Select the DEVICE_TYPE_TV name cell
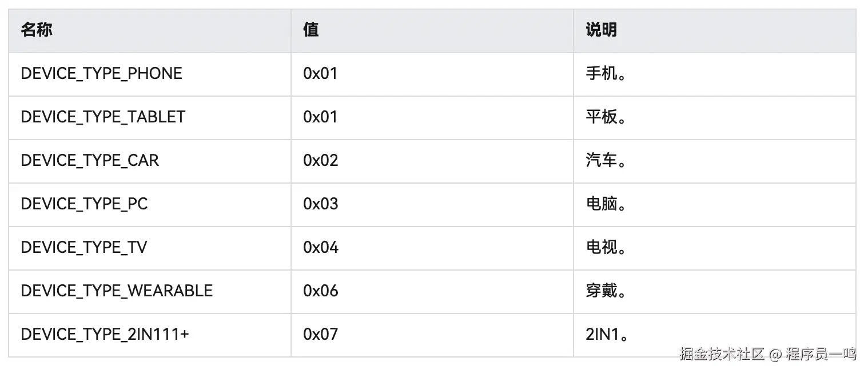 point(84,248)
